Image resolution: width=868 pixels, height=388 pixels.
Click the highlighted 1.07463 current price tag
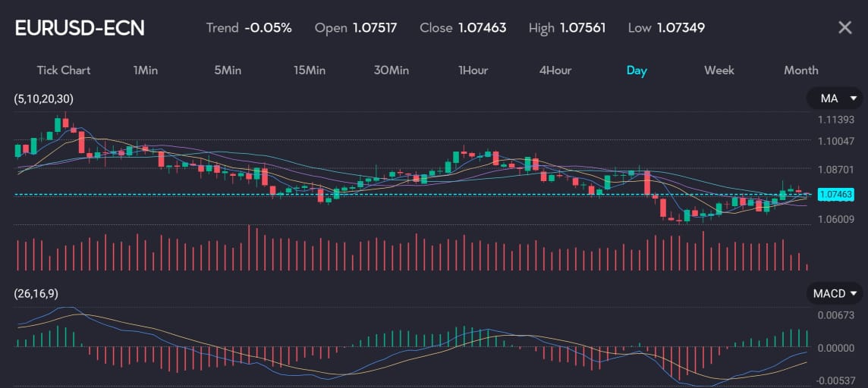836,195
